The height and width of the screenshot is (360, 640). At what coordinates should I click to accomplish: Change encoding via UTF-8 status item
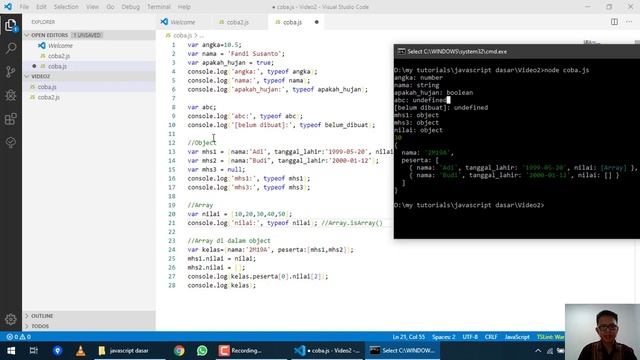470,337
